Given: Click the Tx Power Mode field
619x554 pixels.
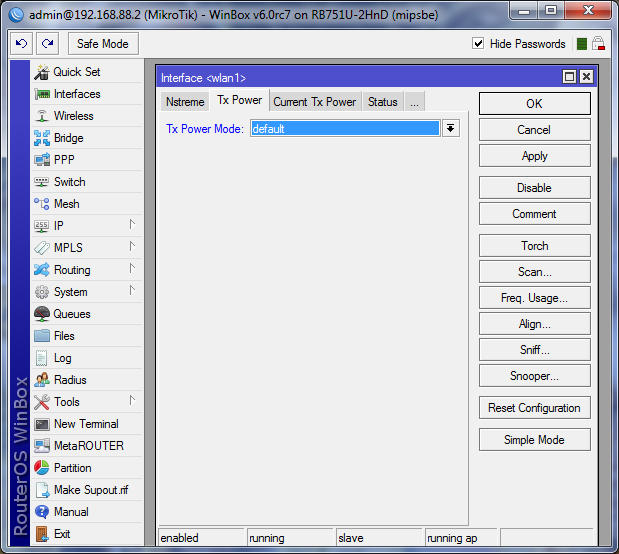Looking at the screenshot, I should point(345,128).
